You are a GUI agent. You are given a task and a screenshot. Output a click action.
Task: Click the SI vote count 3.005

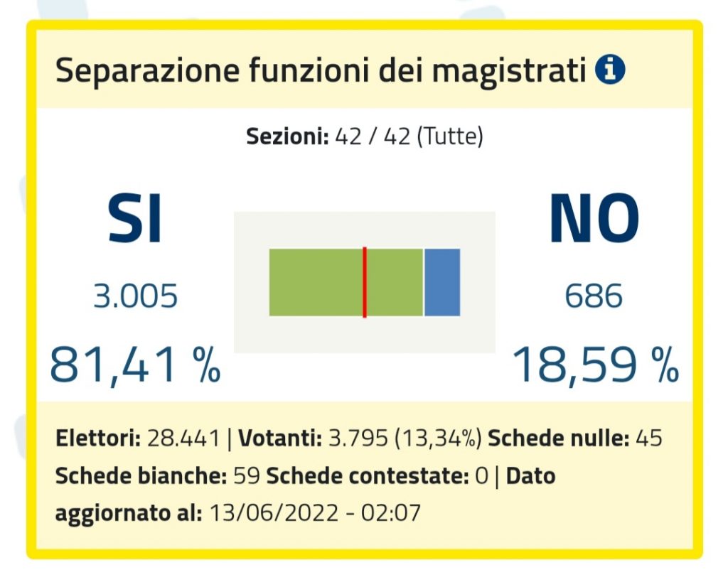tap(135, 296)
